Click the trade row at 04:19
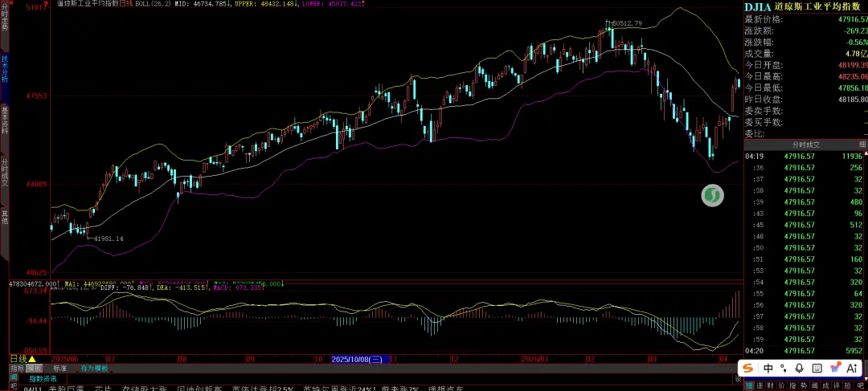 point(805,156)
